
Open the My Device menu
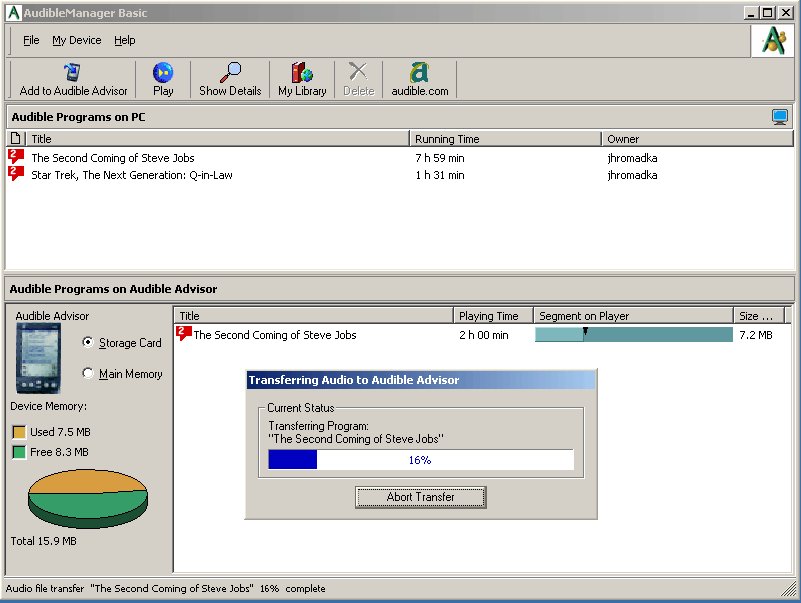(x=77, y=40)
